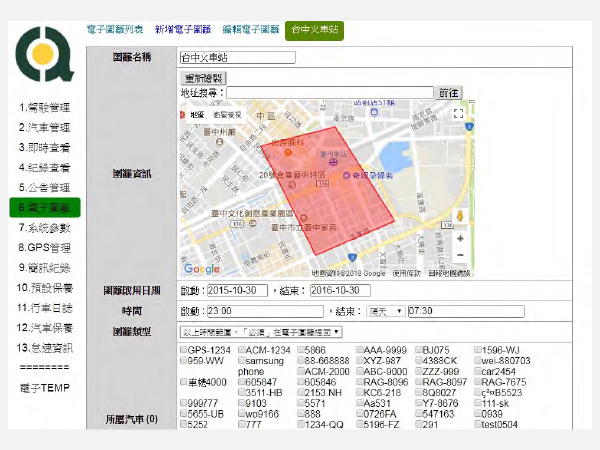600x450 pixels.
Task: Open 4.紀錄查看 menu item
Action: coord(45,168)
